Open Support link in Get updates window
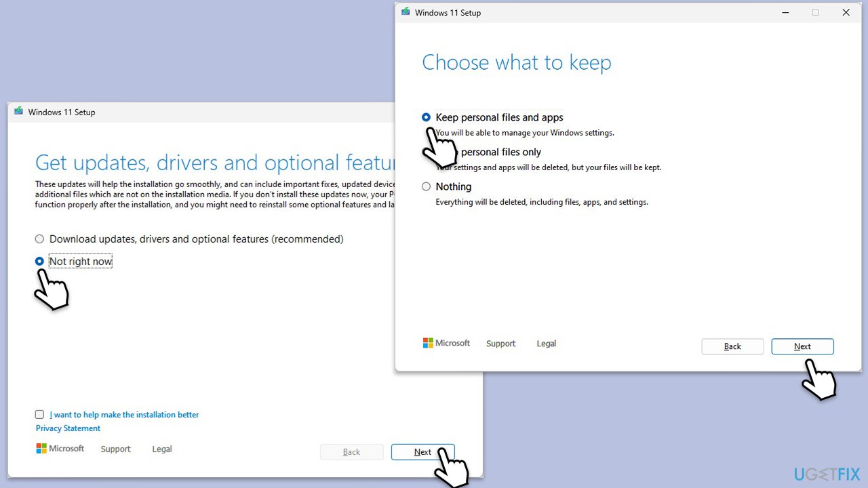The width and height of the screenshot is (868, 488). [x=116, y=449]
